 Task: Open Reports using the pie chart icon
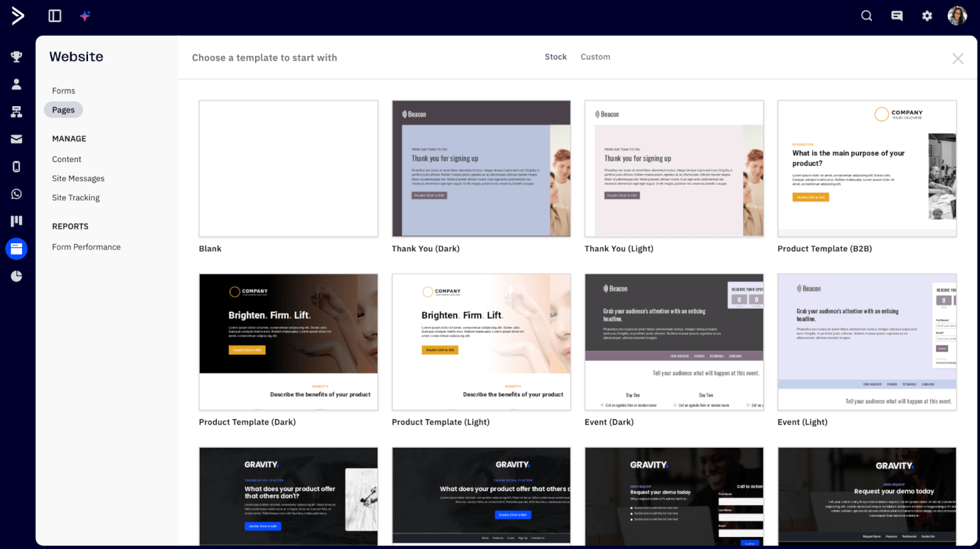point(16,276)
